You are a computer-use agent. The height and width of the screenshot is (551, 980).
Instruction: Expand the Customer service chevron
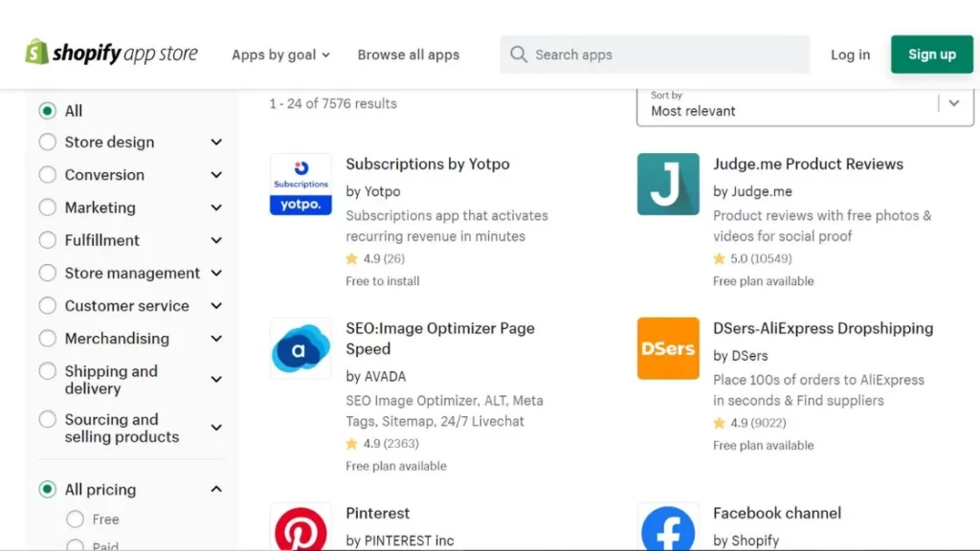[x=216, y=305]
